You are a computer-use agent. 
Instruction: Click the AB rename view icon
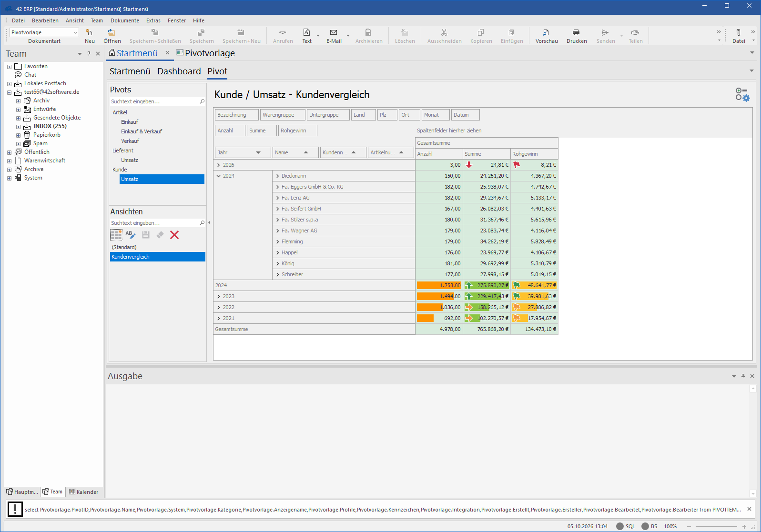click(x=131, y=235)
